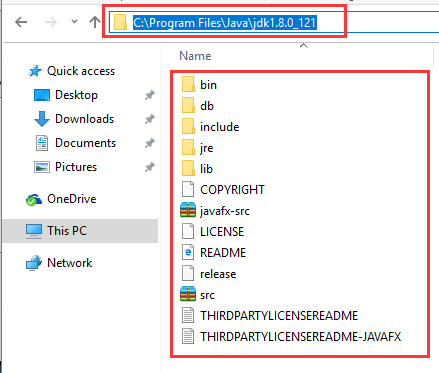Viewport: 439px width, 373px height.
Task: Click the src WinRAR archive icon
Action: (188, 294)
